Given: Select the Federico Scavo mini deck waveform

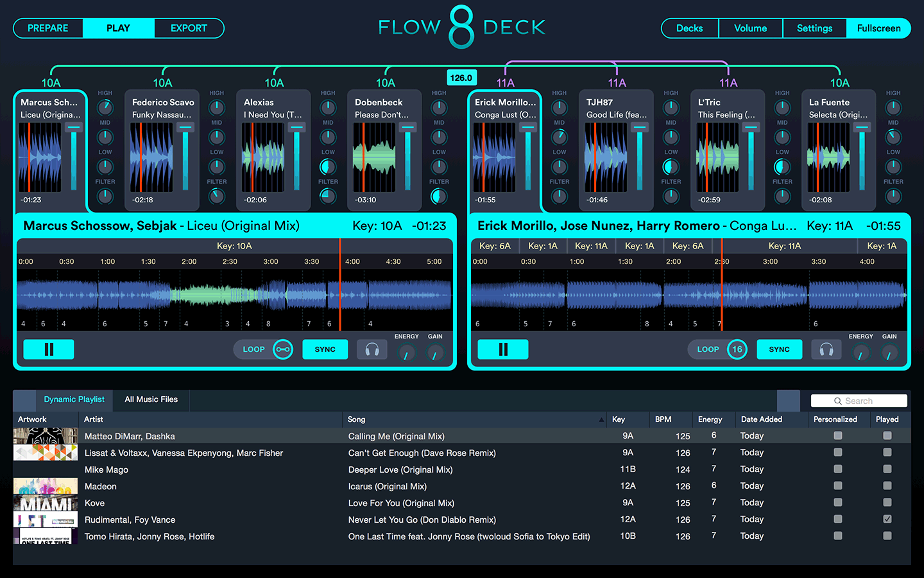Looking at the screenshot, I should [x=151, y=157].
